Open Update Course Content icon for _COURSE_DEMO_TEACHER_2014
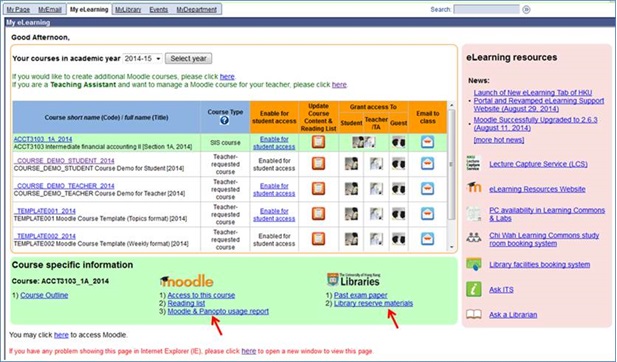This screenshot has width=617, height=362. [x=318, y=188]
